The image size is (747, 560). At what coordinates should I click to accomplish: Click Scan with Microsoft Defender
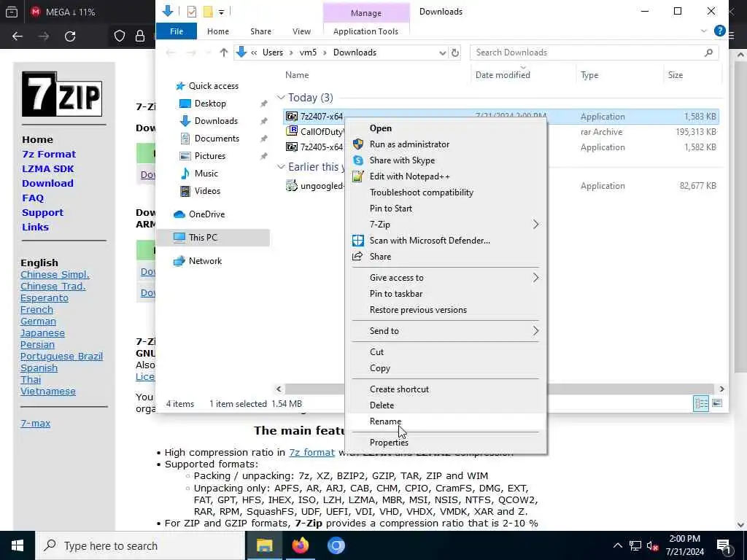(446, 241)
